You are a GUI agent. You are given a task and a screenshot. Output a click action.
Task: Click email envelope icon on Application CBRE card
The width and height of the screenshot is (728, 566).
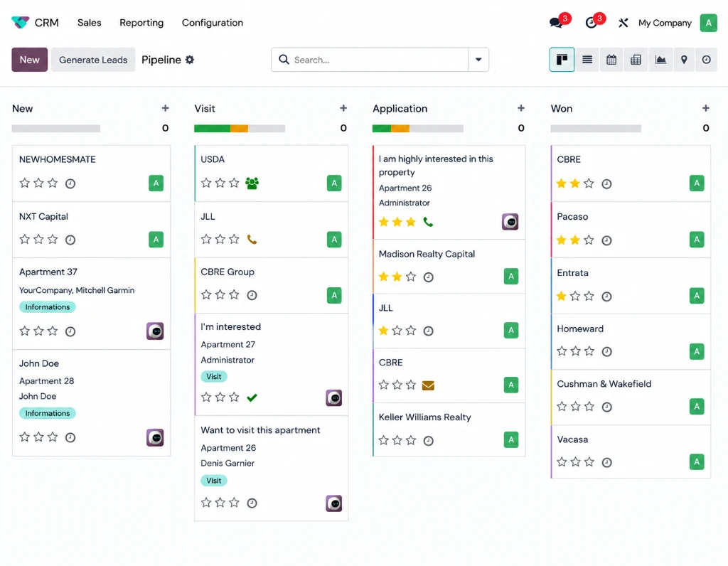tap(428, 385)
